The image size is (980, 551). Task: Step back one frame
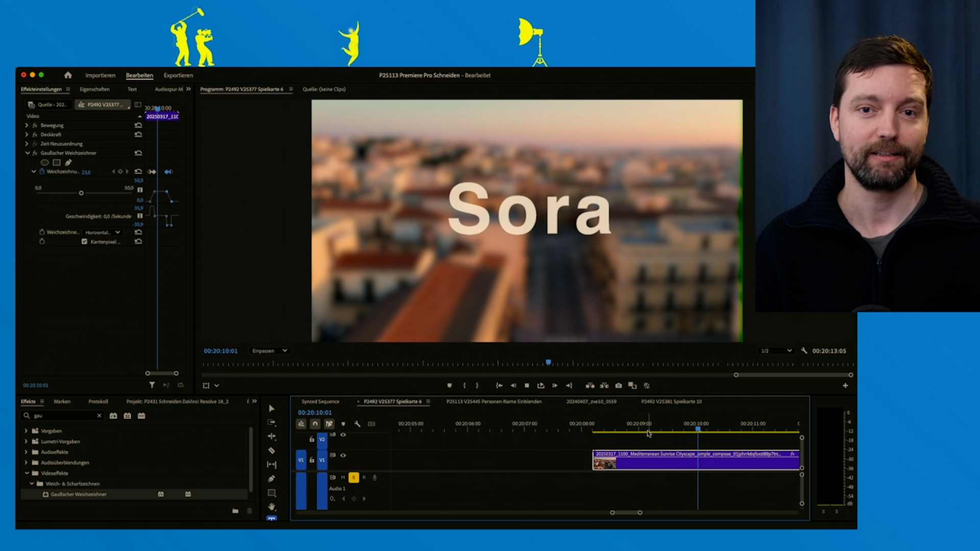click(x=513, y=386)
